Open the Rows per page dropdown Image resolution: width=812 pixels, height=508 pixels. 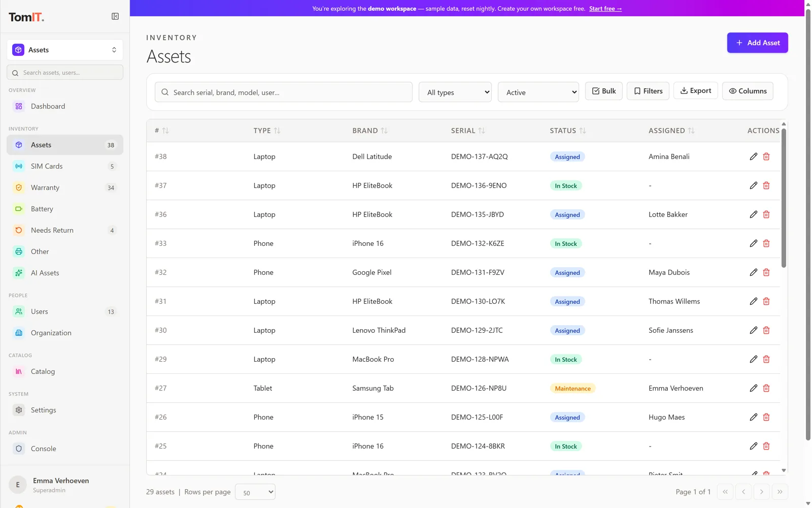(x=255, y=492)
